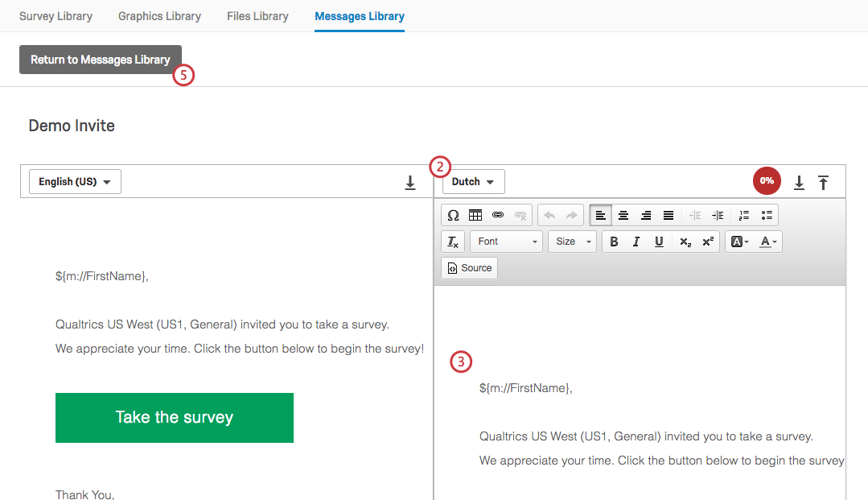Click the 0% translation progress indicator
The width and height of the screenshot is (868, 500).
767,180
